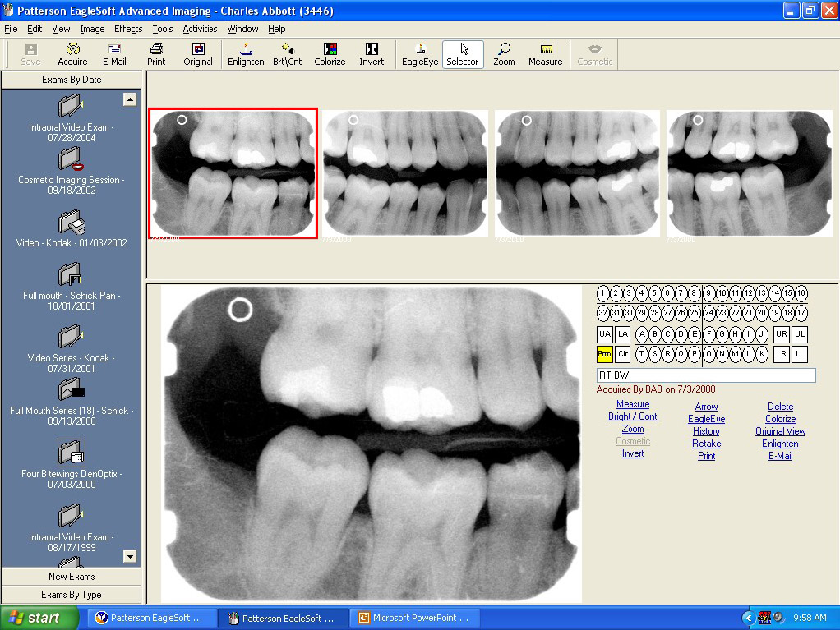This screenshot has height=630, width=840.
Task: Open Brt\Cnt adjustment from toolbar
Action: coord(287,54)
